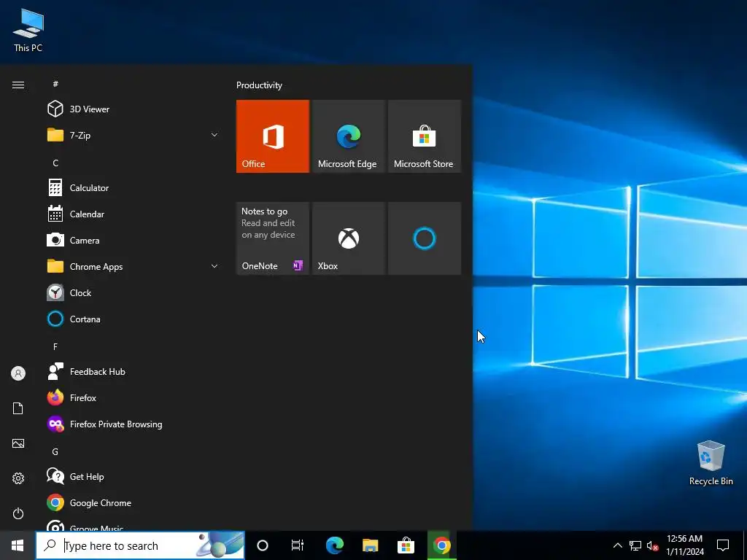Select the Productivity group title

[x=259, y=85]
